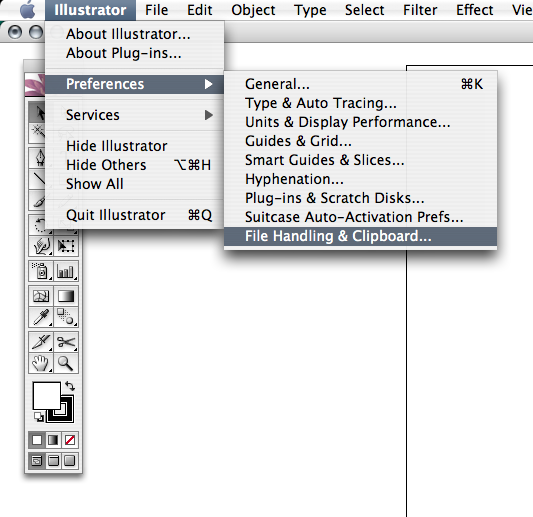Click the white fill color swatch

47,395
